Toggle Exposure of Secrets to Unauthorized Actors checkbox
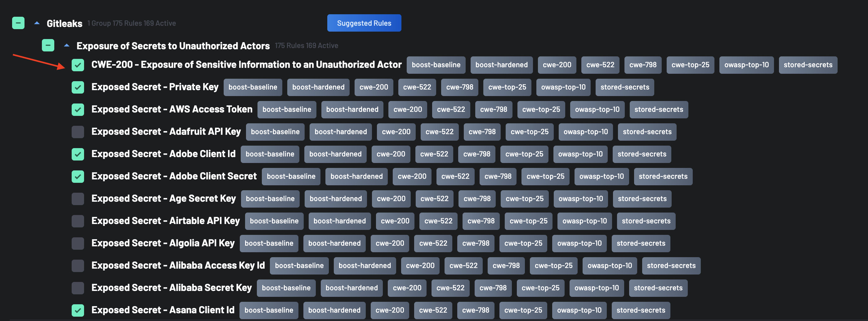The height and width of the screenshot is (321, 868). point(48,45)
